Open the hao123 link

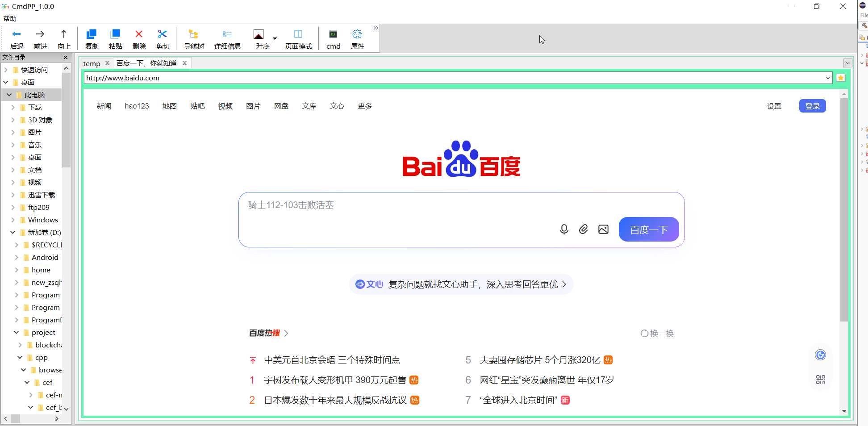[x=137, y=106]
